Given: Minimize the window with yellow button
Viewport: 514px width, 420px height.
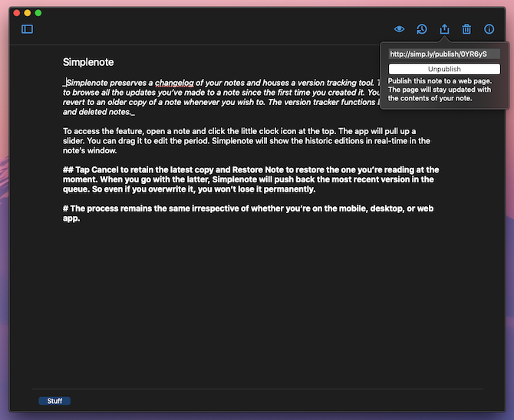Looking at the screenshot, I should [x=28, y=13].
